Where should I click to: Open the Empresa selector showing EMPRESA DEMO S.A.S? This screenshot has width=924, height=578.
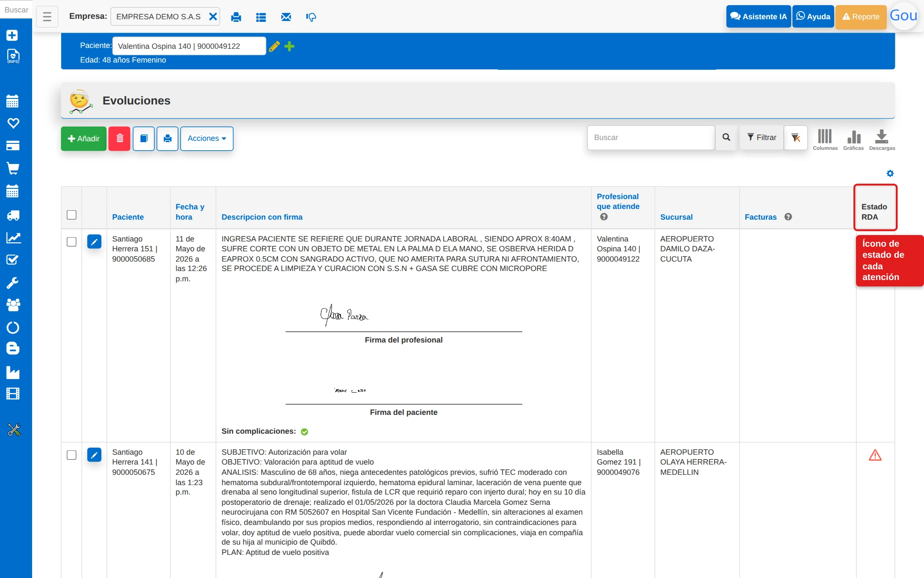click(165, 17)
